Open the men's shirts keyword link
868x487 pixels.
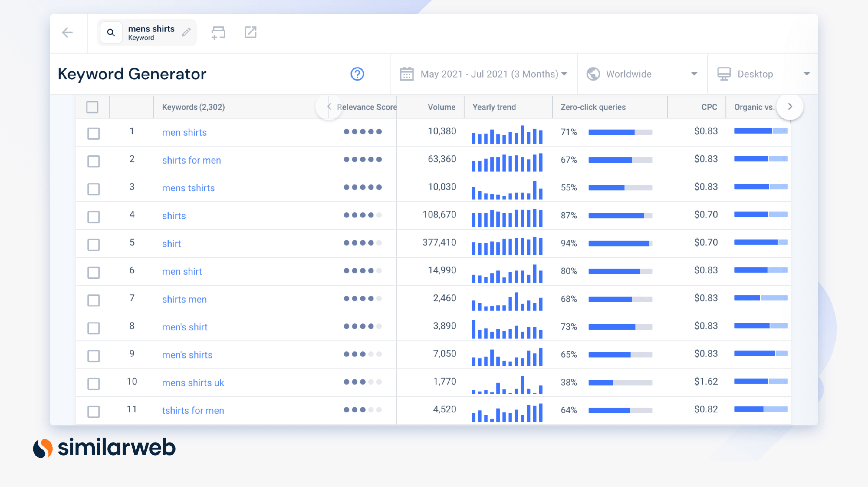(x=187, y=355)
